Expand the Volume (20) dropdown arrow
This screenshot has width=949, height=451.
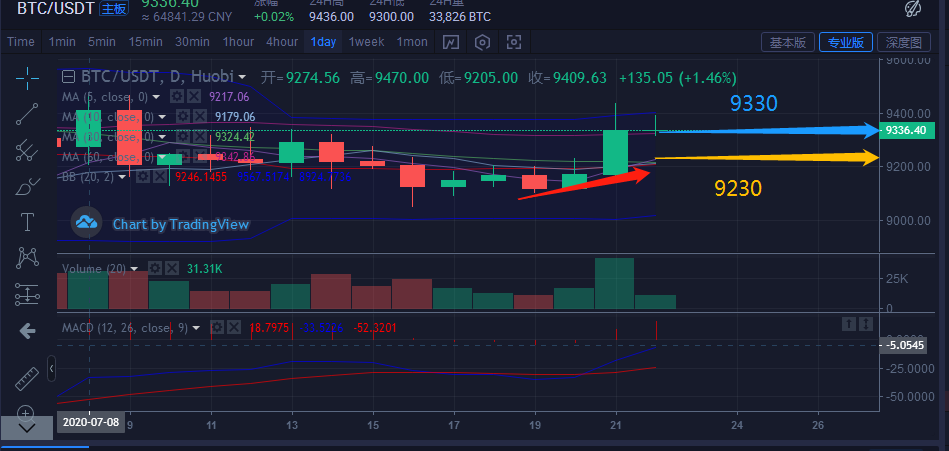137,268
